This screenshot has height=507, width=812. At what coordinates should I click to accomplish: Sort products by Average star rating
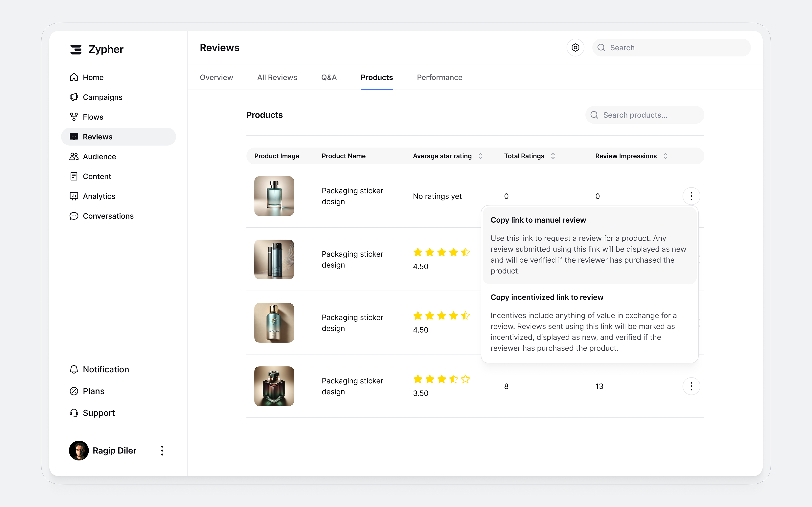(481, 156)
